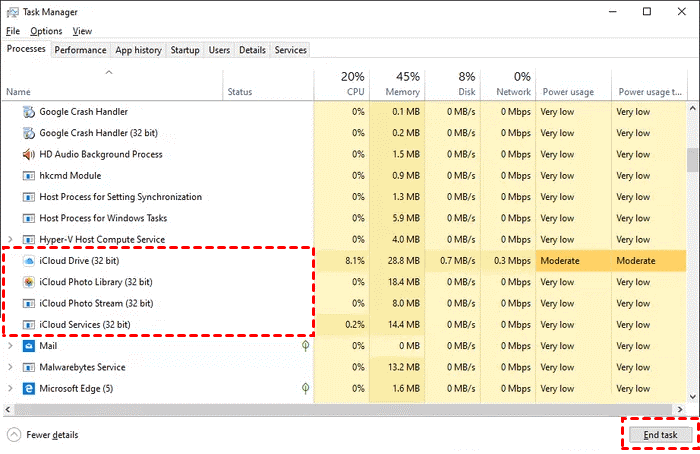Switch to the Performance tab
Screen dimensions: 700x454
80,49
